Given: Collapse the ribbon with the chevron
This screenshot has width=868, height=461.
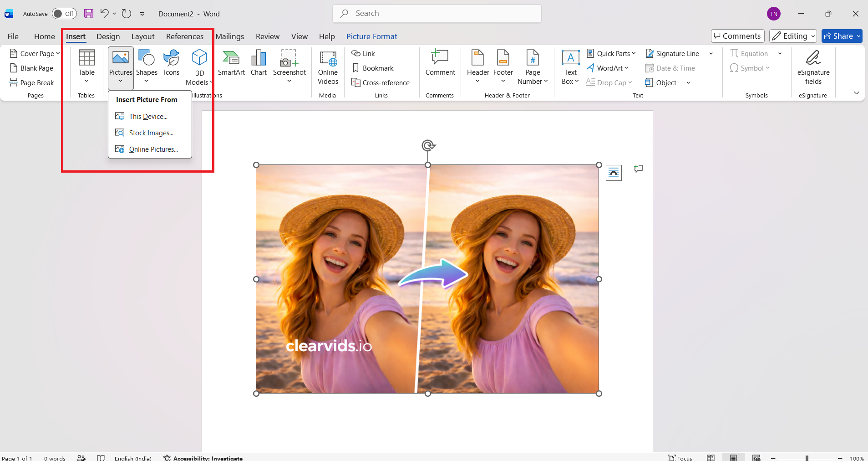Looking at the screenshot, I should (x=856, y=93).
